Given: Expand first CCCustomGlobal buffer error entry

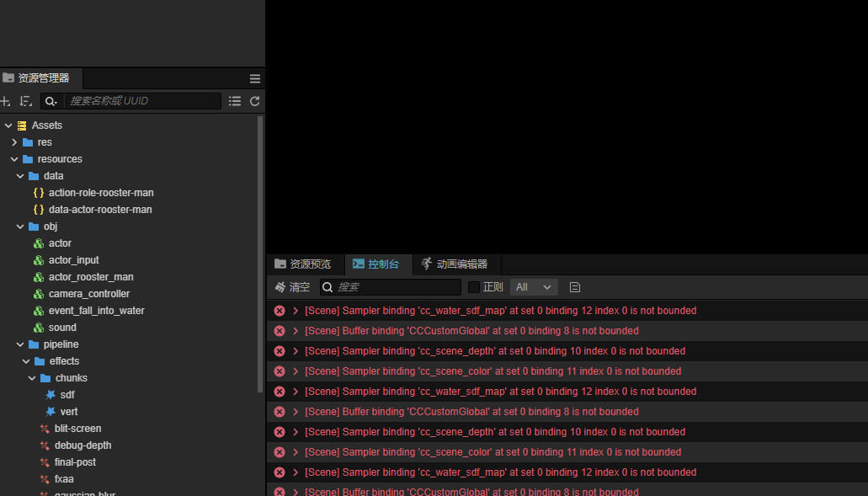Looking at the screenshot, I should click(296, 330).
